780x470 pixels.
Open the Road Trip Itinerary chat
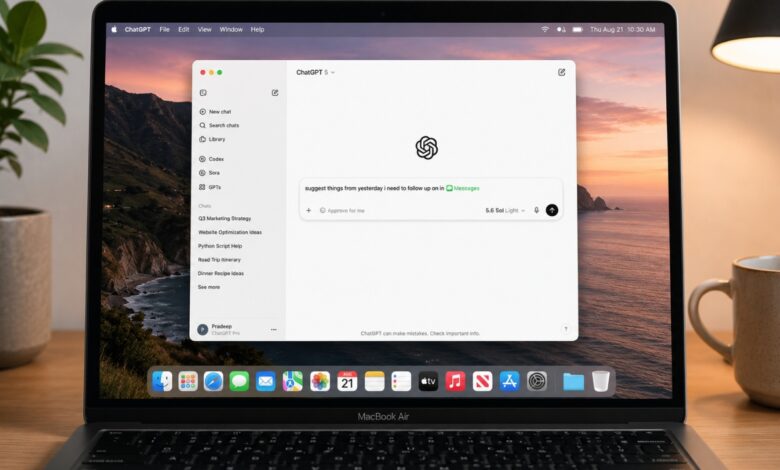219,260
